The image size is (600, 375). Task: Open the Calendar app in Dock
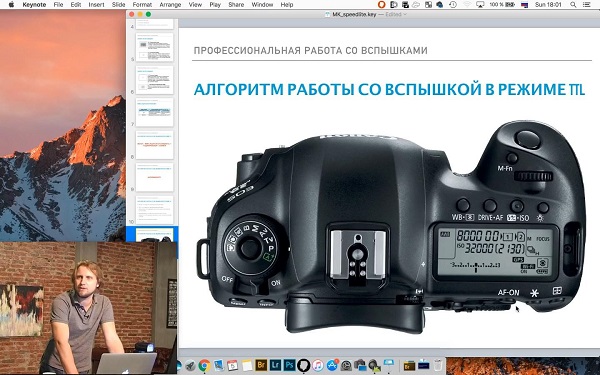[x=232, y=365]
